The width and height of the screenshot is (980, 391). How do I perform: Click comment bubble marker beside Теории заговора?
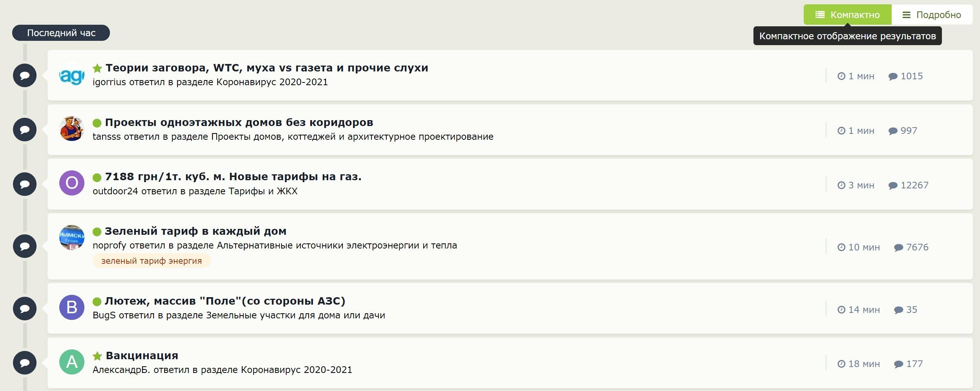(x=25, y=75)
